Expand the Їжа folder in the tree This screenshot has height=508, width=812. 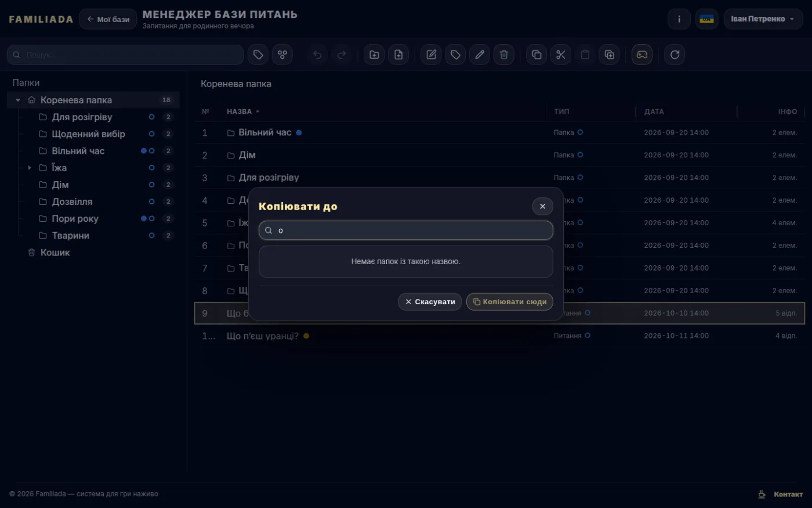pyautogui.click(x=30, y=168)
